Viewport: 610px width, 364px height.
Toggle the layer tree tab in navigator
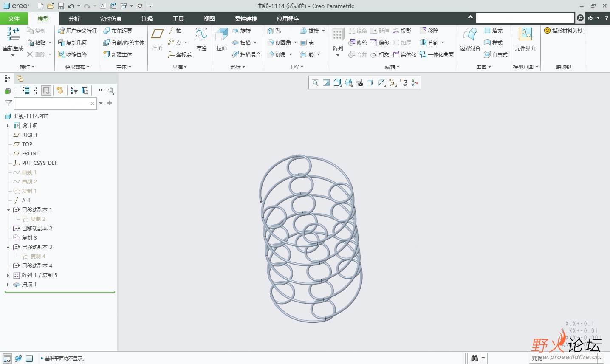[x=20, y=78]
